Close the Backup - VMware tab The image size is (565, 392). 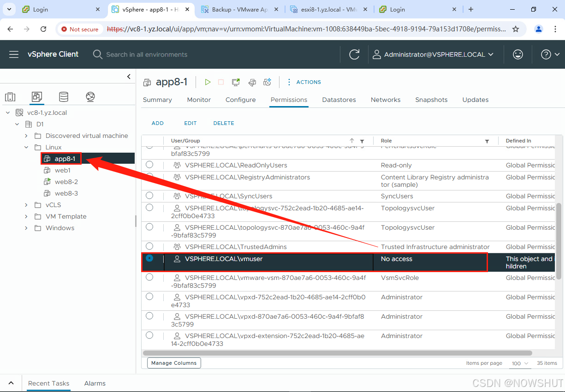(276, 9)
